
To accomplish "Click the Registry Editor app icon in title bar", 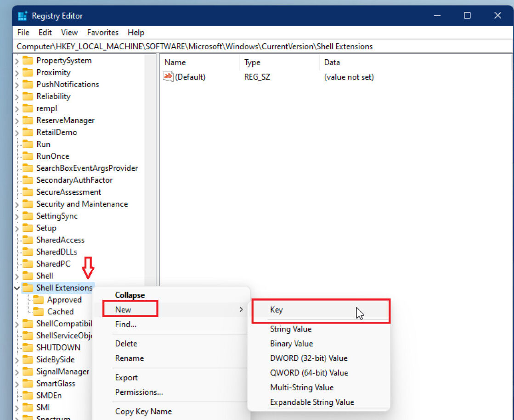I will (23, 16).
